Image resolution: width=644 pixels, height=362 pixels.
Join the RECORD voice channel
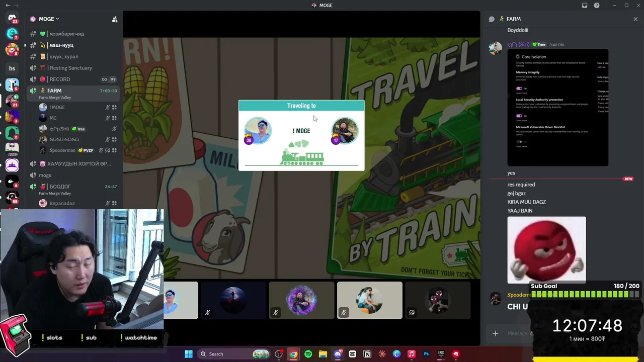click(74, 79)
